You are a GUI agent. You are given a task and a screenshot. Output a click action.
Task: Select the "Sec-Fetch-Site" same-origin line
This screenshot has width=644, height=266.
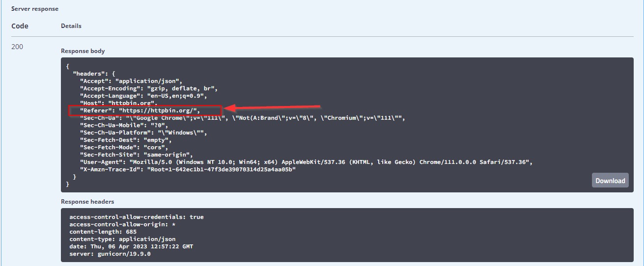(x=137, y=155)
